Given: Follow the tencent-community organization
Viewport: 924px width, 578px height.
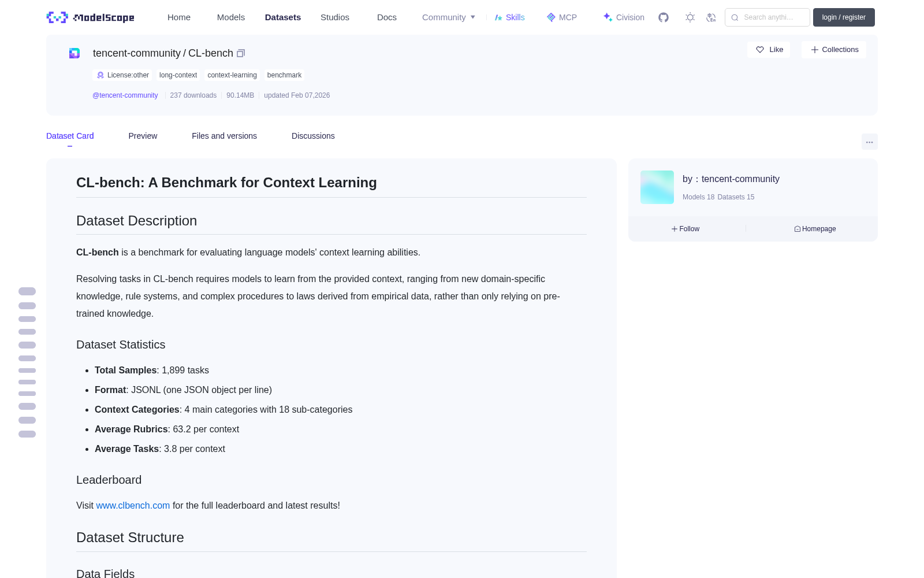Looking at the screenshot, I should pos(685,229).
